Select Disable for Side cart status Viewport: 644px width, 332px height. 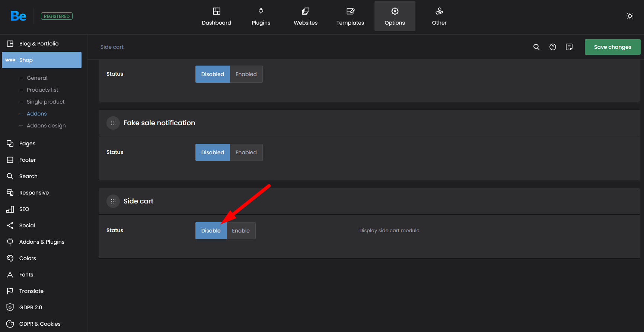click(x=211, y=231)
